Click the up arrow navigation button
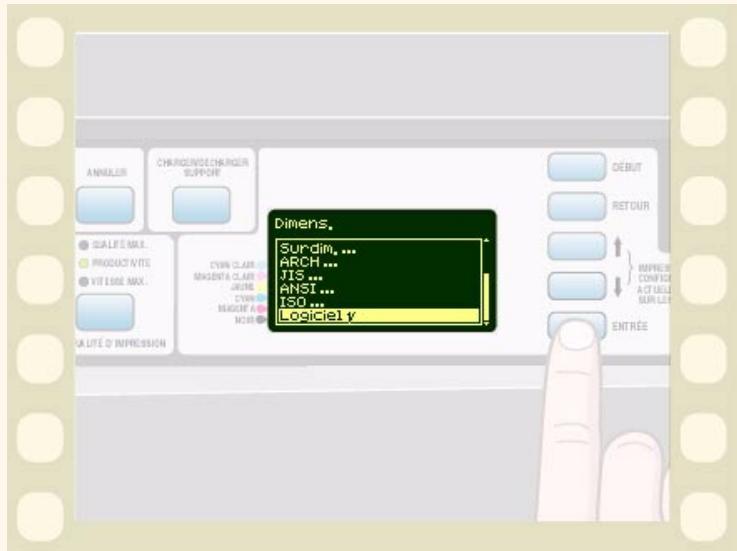737x551 pixels. [x=577, y=246]
